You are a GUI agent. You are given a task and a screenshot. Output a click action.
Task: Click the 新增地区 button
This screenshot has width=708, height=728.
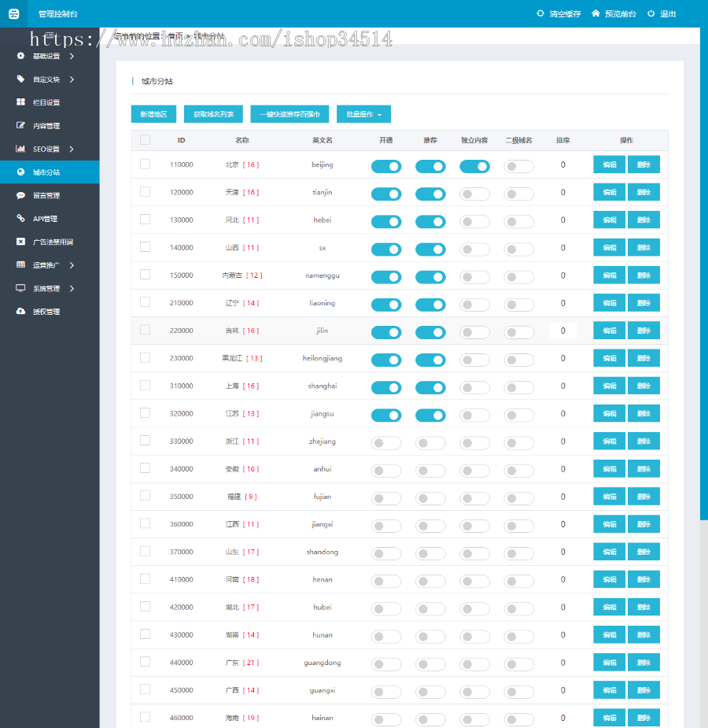153,114
